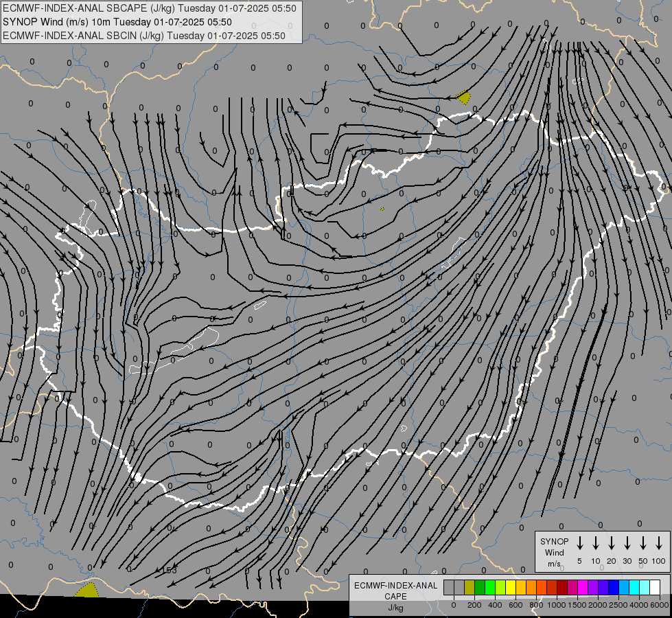Click the '2000' tick on CAPE scale
The width and height of the screenshot is (672, 618).
point(598,605)
